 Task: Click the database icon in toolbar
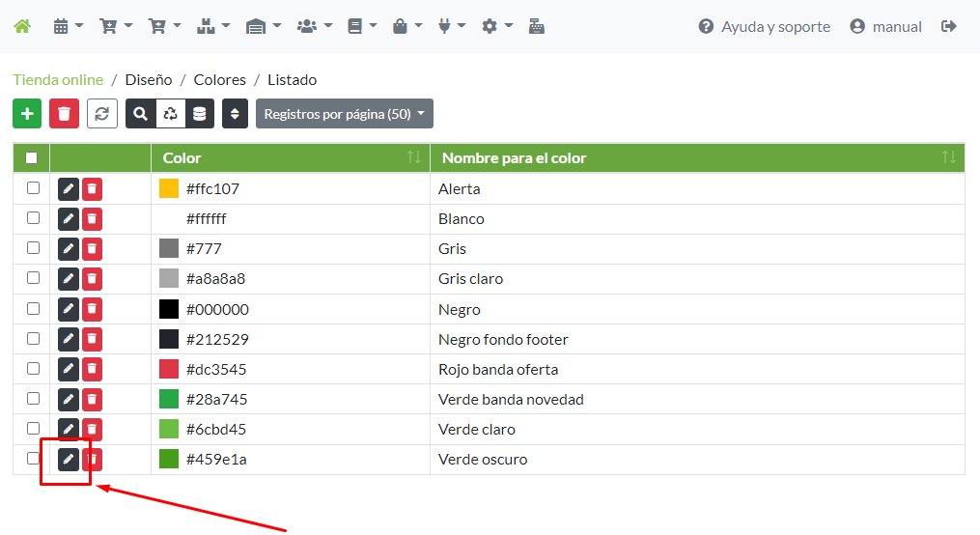pos(199,114)
